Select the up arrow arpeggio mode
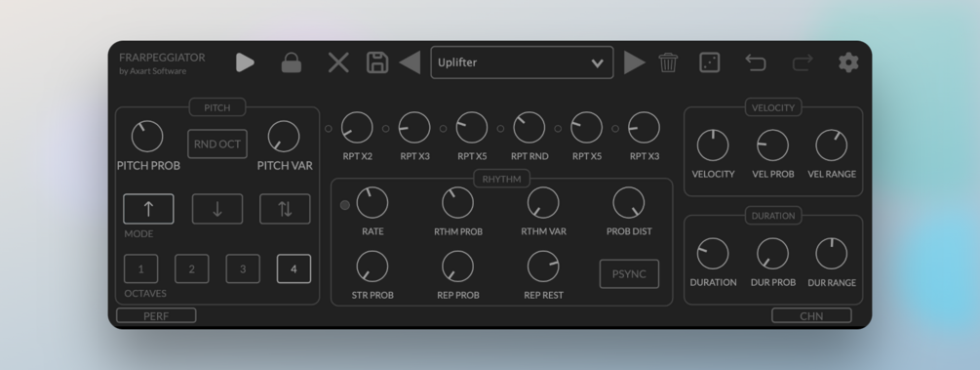Image resolution: width=980 pixels, height=370 pixels. (x=149, y=209)
